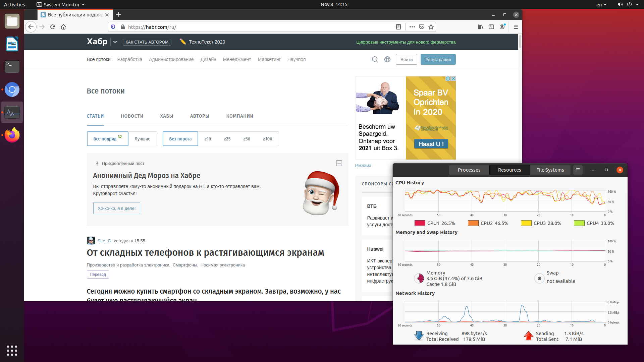
Task: Collapse the pinned post with minus icon
Action: click(x=339, y=163)
